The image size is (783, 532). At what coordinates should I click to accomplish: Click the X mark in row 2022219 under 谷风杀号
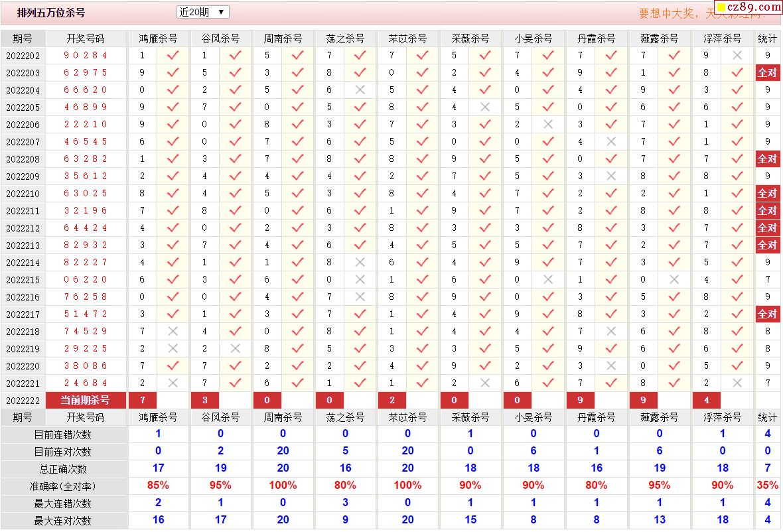pos(235,349)
